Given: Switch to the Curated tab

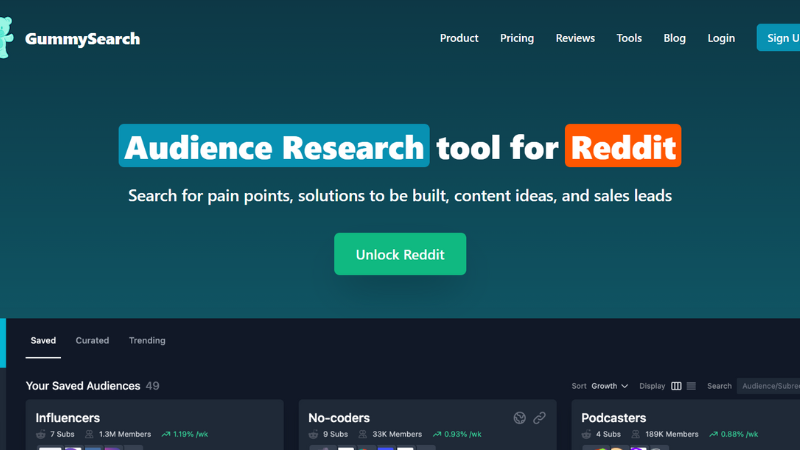Looking at the screenshot, I should pos(92,341).
